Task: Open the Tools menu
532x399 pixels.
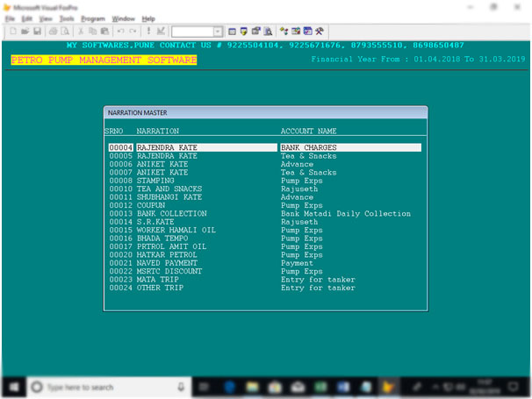Action: 67,18
